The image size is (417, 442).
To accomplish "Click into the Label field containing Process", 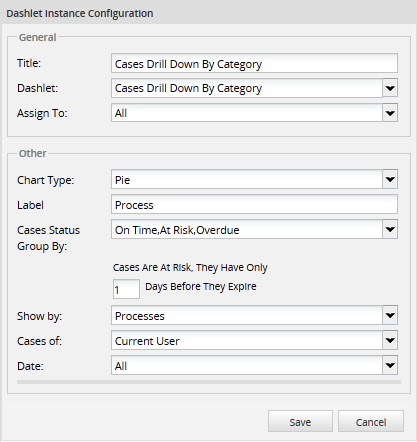I will pyautogui.click(x=254, y=204).
